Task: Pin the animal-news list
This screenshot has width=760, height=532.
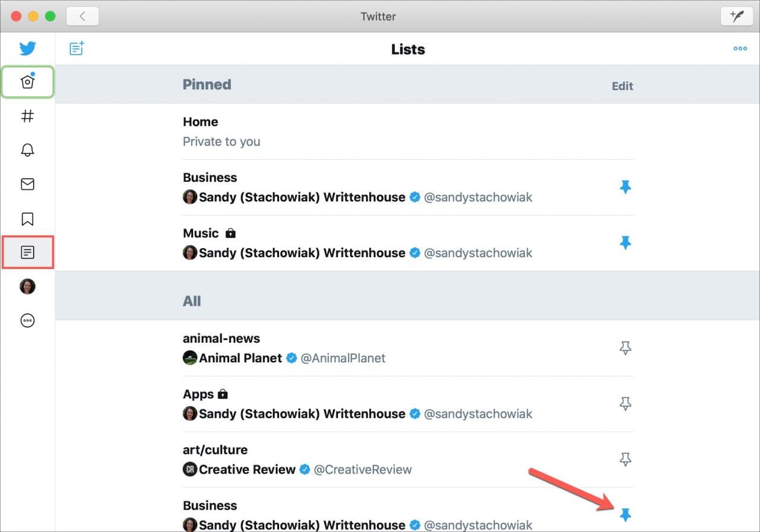Action: point(625,348)
